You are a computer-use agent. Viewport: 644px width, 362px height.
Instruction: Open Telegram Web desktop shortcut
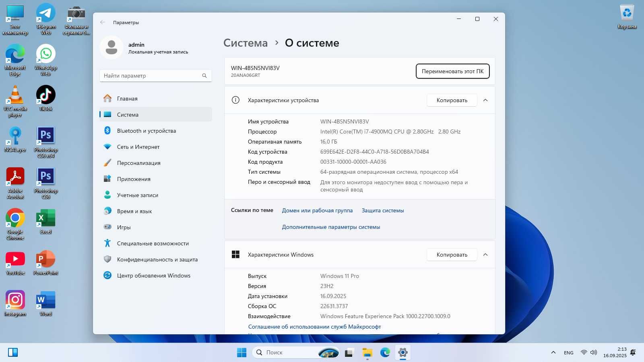(x=46, y=19)
